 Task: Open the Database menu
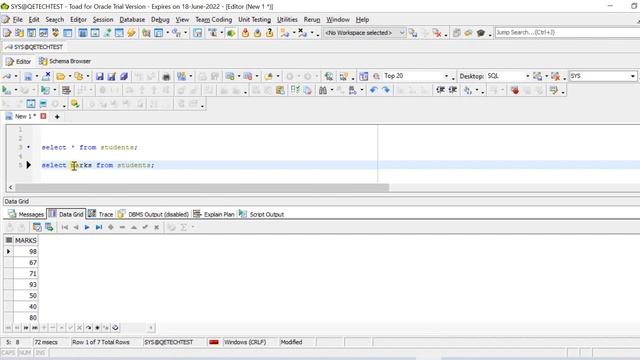tap(132, 20)
